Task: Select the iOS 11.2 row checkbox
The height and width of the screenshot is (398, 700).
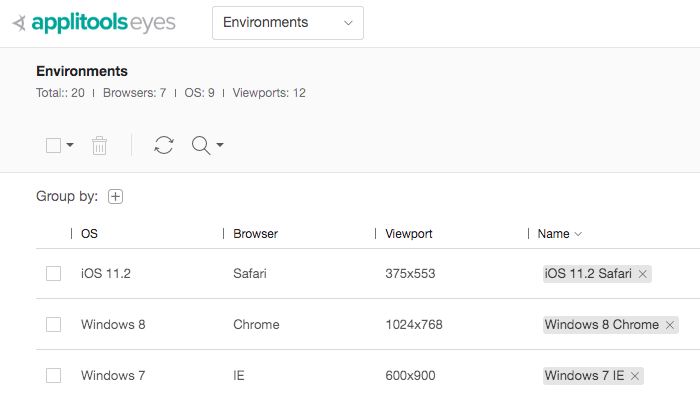Action: click(x=54, y=274)
